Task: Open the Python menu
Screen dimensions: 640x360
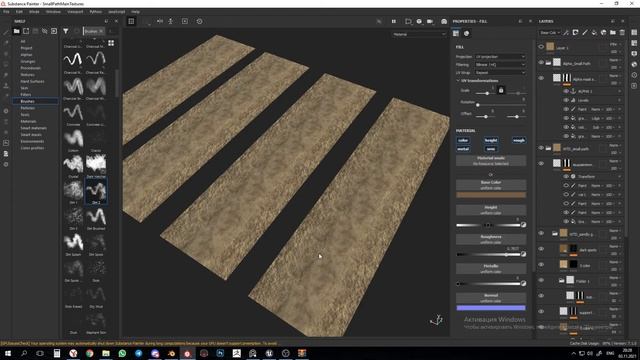Action: coord(96,12)
